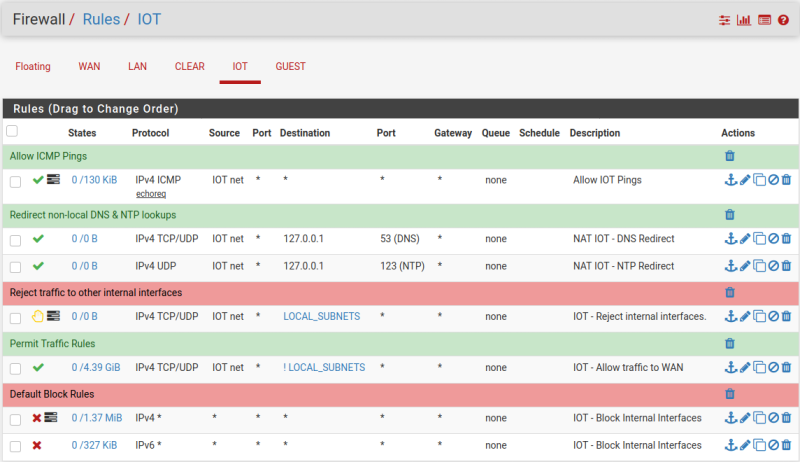This screenshot has width=800, height=462.
Task: Open the red help question-mark icon
Action: click(x=783, y=20)
